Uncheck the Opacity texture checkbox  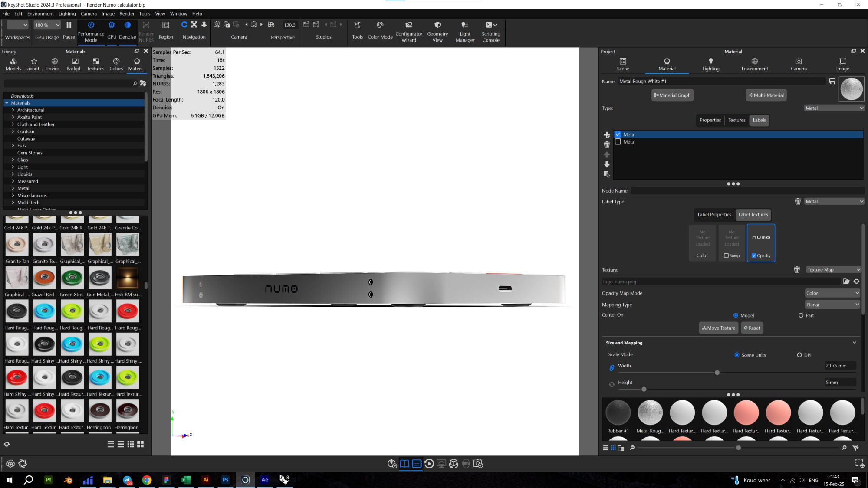754,256
